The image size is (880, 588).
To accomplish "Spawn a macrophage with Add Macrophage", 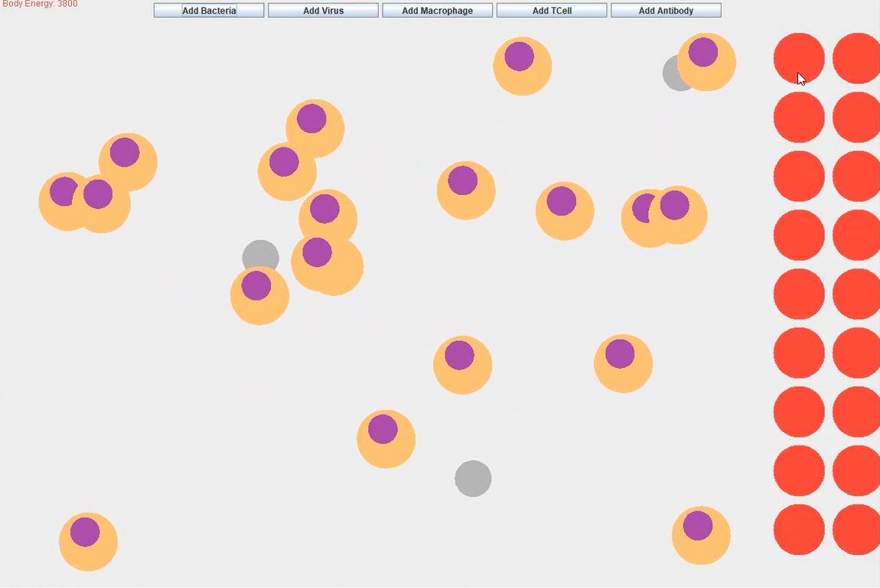I will point(437,11).
